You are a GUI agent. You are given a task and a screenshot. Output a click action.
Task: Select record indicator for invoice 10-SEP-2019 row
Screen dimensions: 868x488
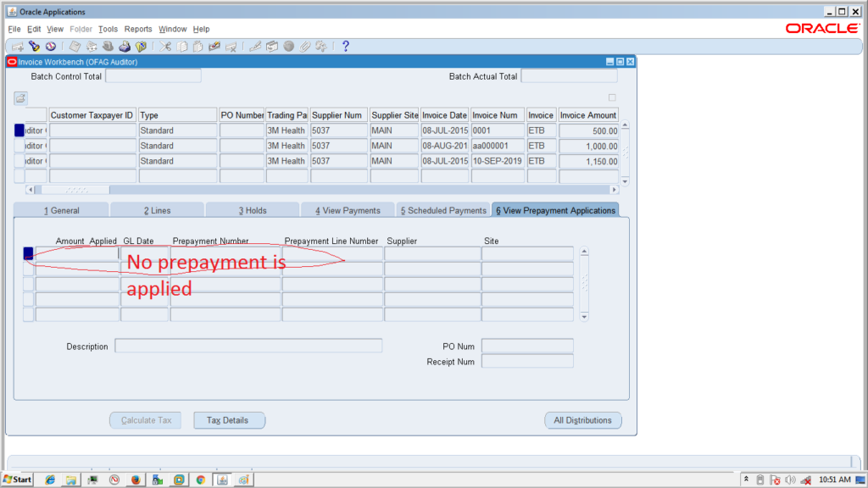[x=19, y=161]
